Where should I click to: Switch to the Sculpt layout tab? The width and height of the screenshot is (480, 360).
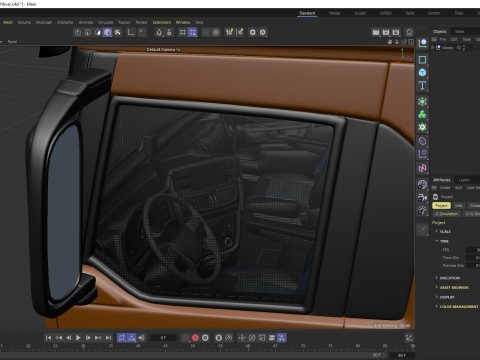[x=360, y=13]
